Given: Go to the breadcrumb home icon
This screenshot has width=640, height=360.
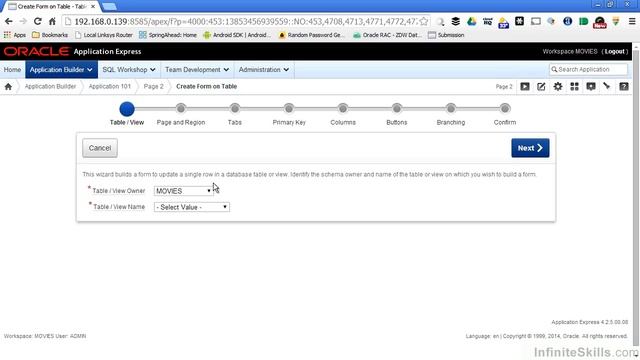Looking at the screenshot, I should (x=8, y=87).
